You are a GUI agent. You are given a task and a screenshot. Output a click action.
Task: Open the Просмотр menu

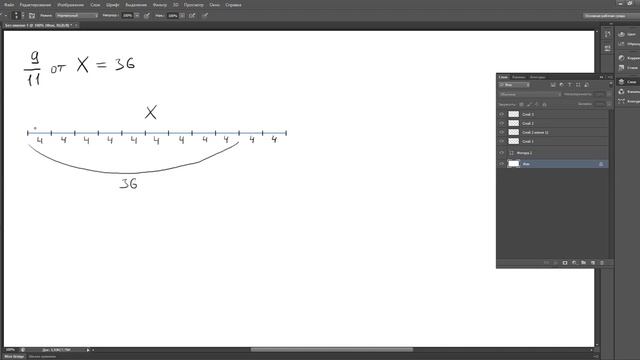click(x=193, y=5)
